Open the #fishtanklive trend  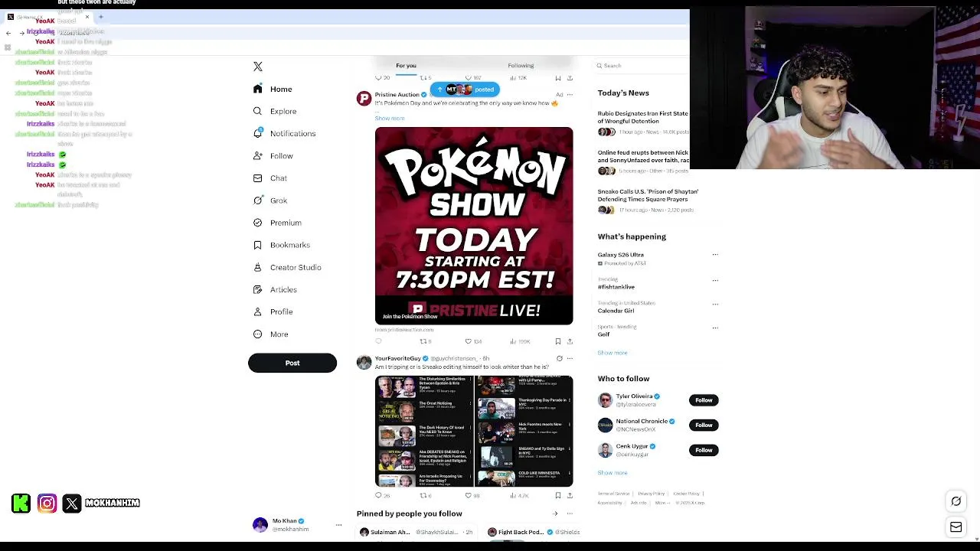616,287
